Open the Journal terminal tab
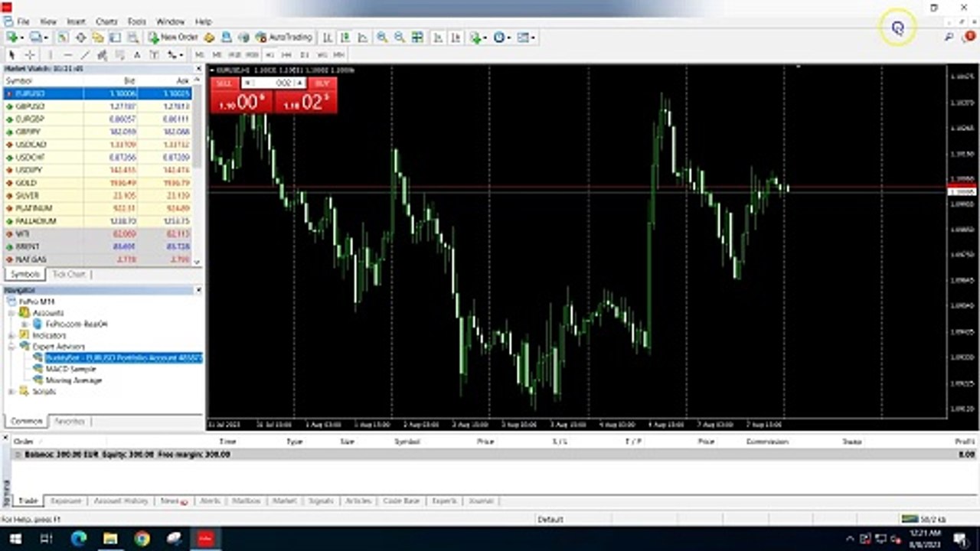The height and width of the screenshot is (551, 980). click(x=481, y=500)
